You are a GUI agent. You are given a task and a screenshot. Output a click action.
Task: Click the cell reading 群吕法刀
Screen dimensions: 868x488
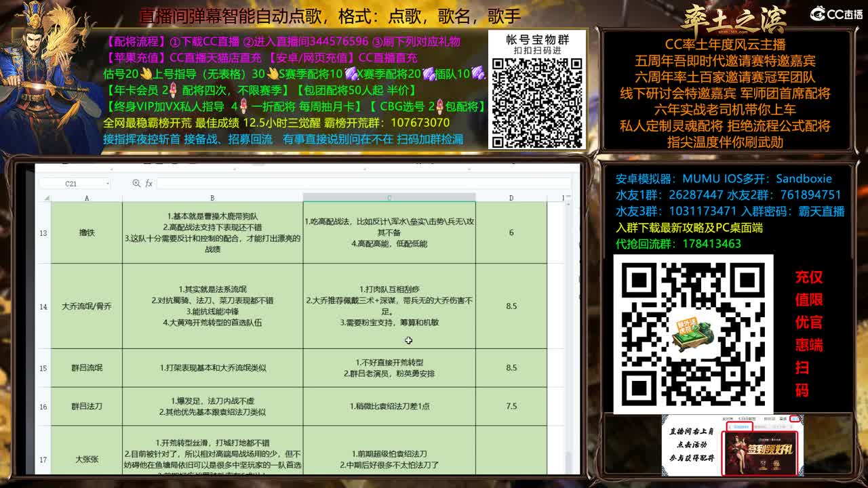pos(87,407)
